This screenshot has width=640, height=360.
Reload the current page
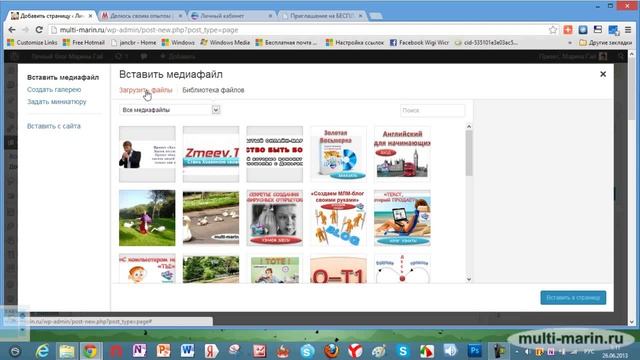tap(39, 30)
